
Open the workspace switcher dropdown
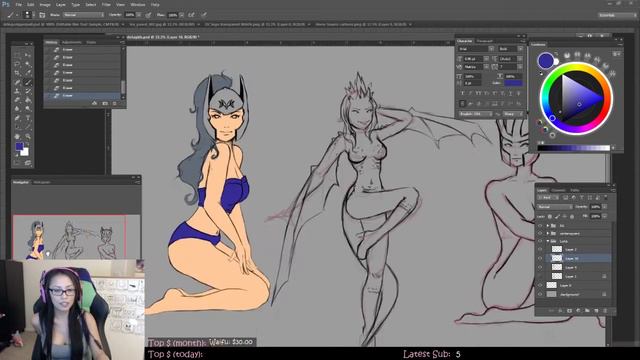(618, 15)
